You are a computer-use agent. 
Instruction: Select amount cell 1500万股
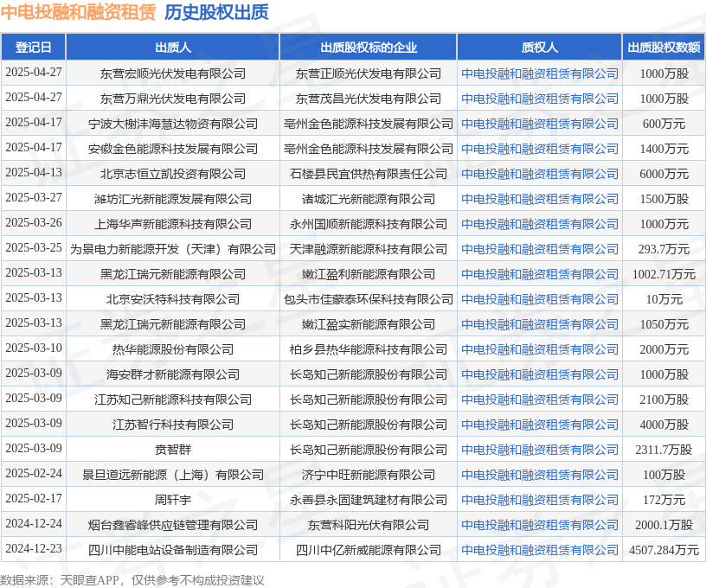coord(664,199)
